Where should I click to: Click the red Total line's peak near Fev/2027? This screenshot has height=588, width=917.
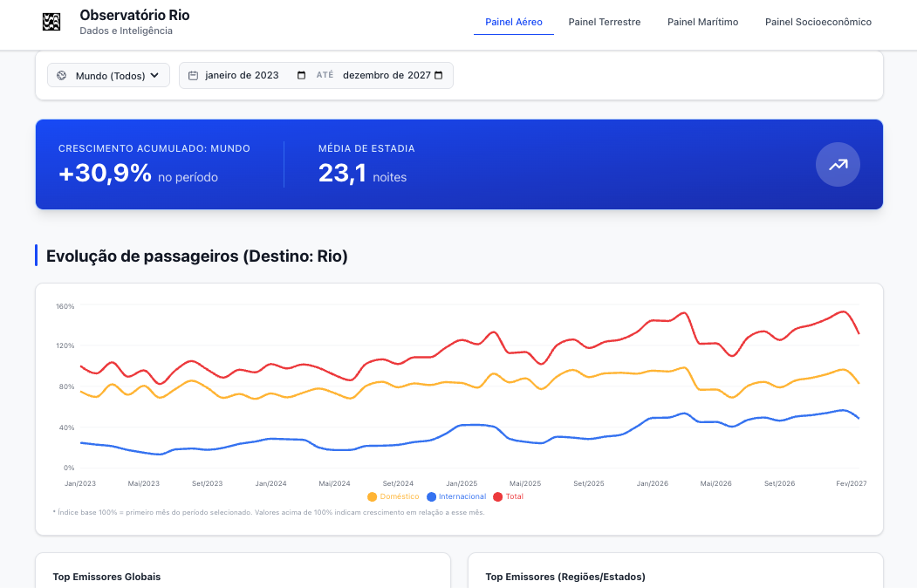pos(843,311)
